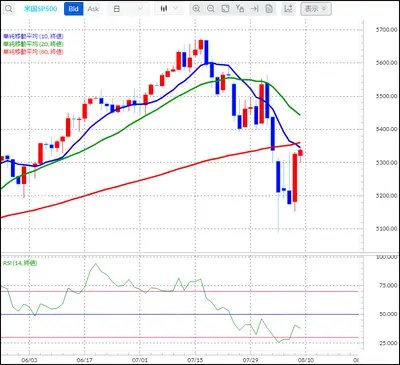Viewport: 400px width, 365px height.
Task: Open the 表示 display menu
Action: click(x=316, y=9)
